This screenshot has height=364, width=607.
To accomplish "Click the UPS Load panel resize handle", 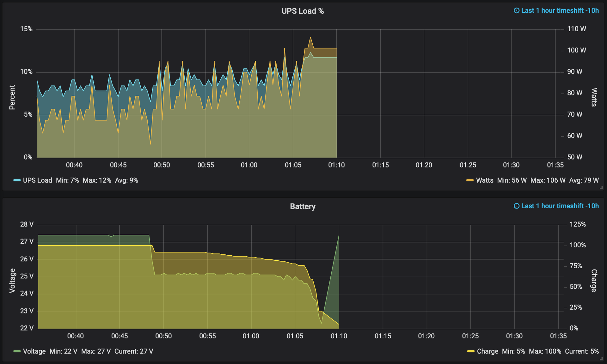I will pos(601,188).
